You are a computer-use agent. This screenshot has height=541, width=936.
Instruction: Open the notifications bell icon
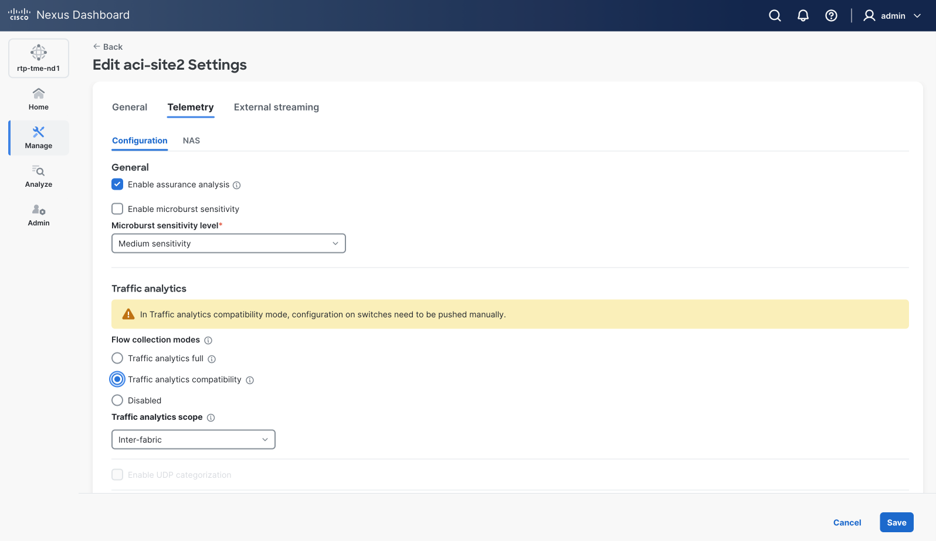(x=803, y=16)
